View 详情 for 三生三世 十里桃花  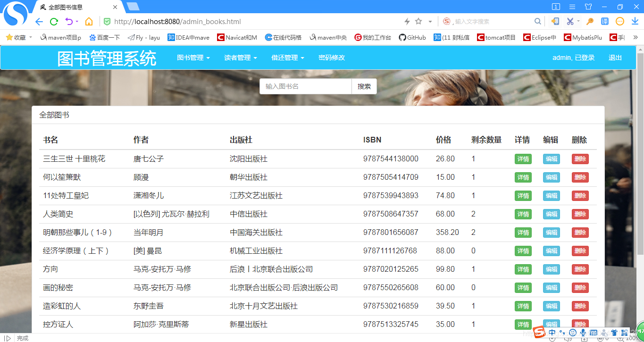(x=523, y=159)
